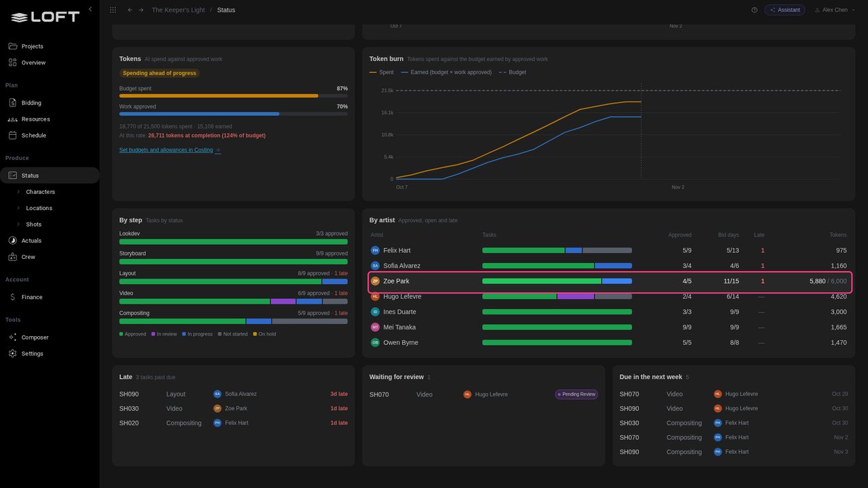Click the Work approved progress bar

[233, 114]
